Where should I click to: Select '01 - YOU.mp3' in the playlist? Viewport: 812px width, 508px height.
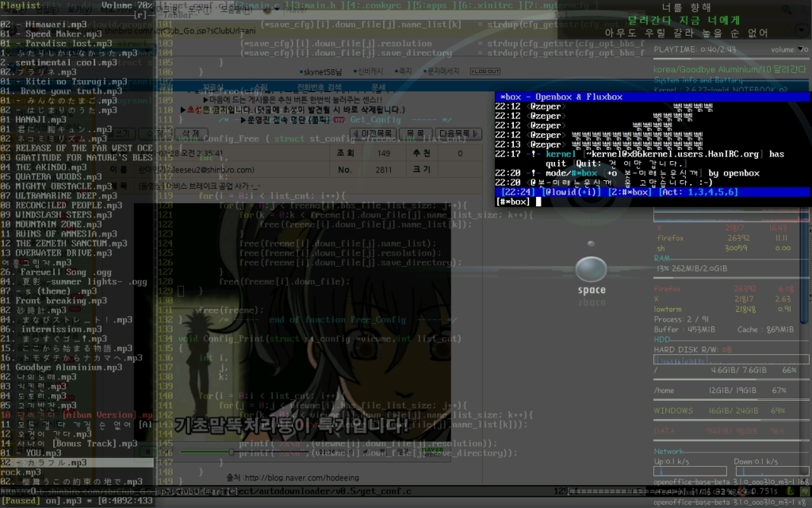coord(31,453)
